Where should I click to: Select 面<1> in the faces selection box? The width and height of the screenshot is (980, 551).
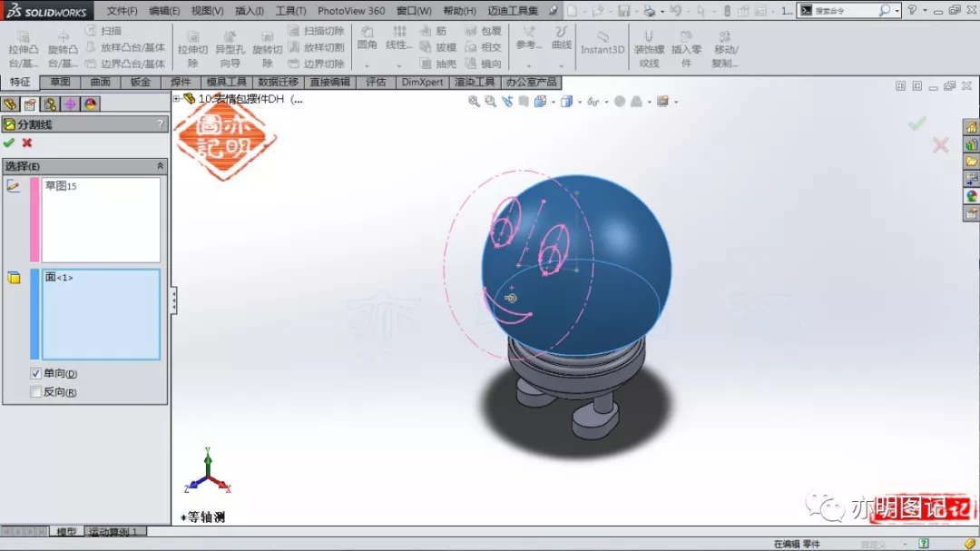pos(59,277)
